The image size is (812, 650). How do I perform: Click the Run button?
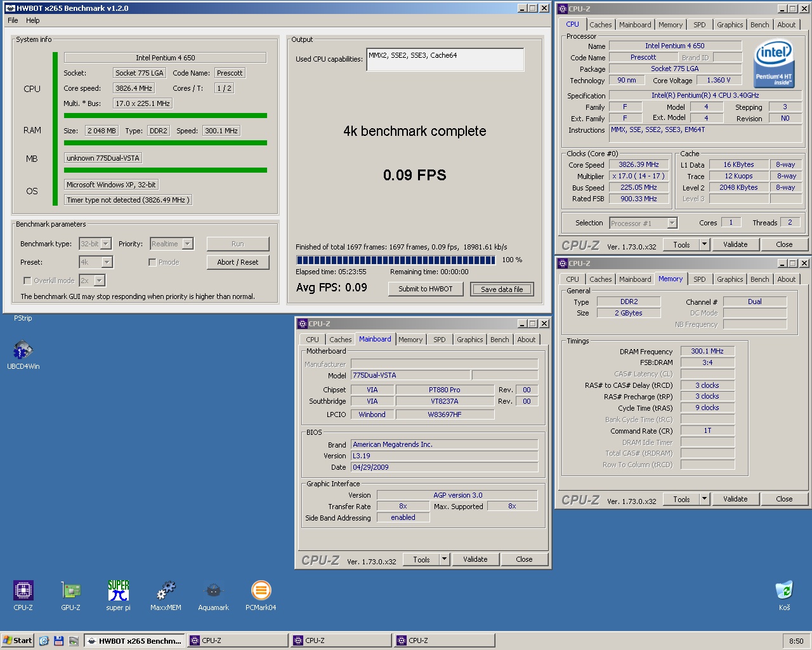[238, 244]
